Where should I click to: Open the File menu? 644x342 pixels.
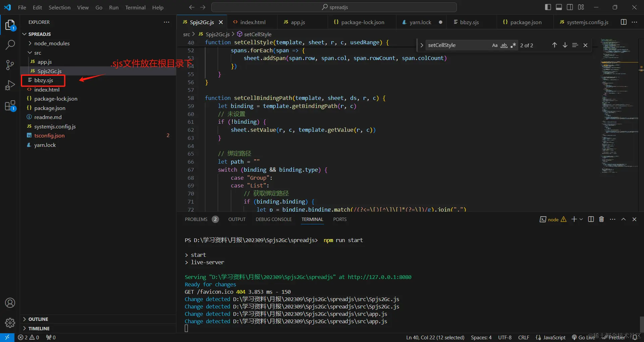pos(22,7)
